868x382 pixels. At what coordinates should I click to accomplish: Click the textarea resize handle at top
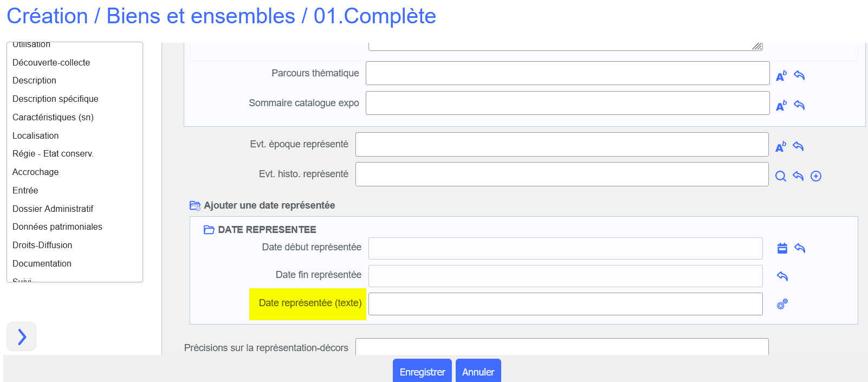(x=757, y=47)
